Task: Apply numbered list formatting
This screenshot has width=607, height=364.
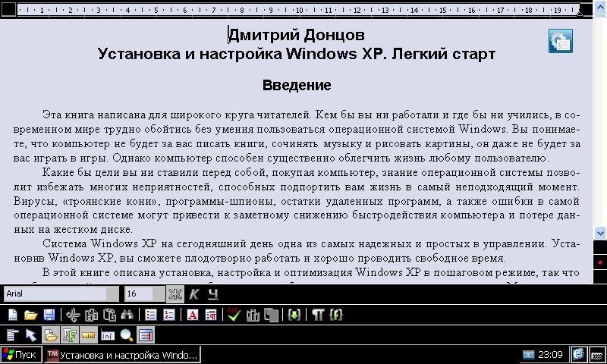Action: point(169,315)
